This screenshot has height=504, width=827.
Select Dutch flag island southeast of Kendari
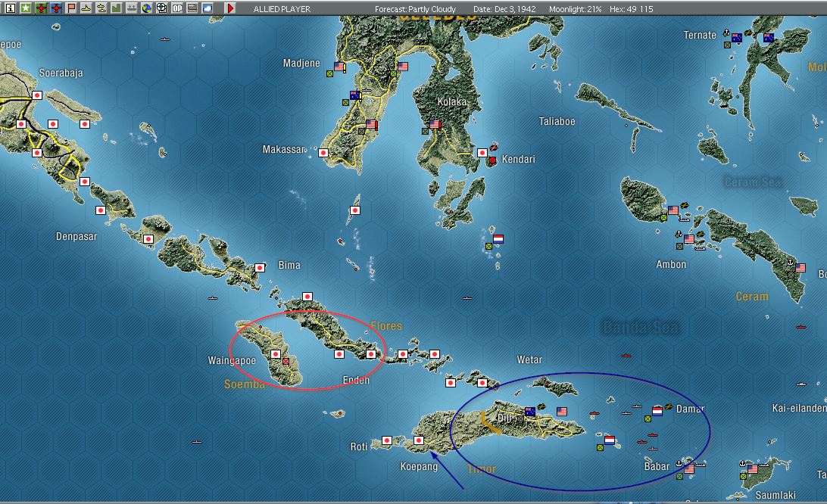498,239
